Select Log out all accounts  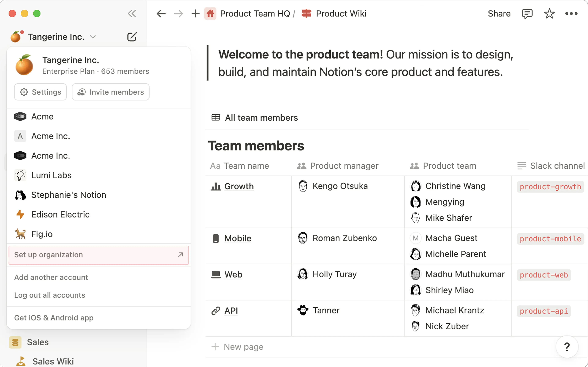coord(50,295)
